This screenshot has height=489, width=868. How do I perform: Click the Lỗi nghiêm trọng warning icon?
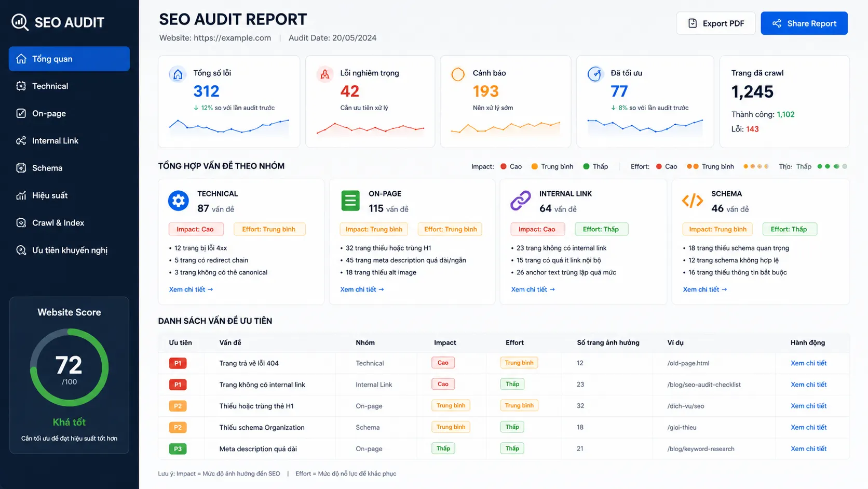pyautogui.click(x=325, y=74)
